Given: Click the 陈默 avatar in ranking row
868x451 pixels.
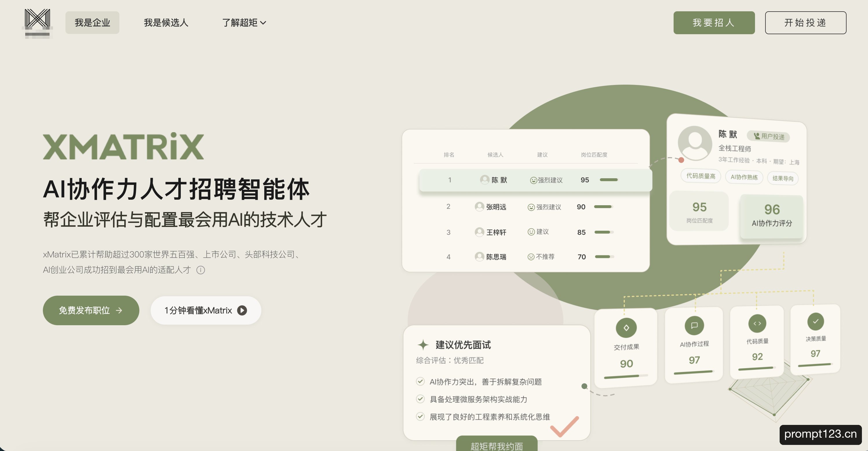Looking at the screenshot, I should 484,180.
